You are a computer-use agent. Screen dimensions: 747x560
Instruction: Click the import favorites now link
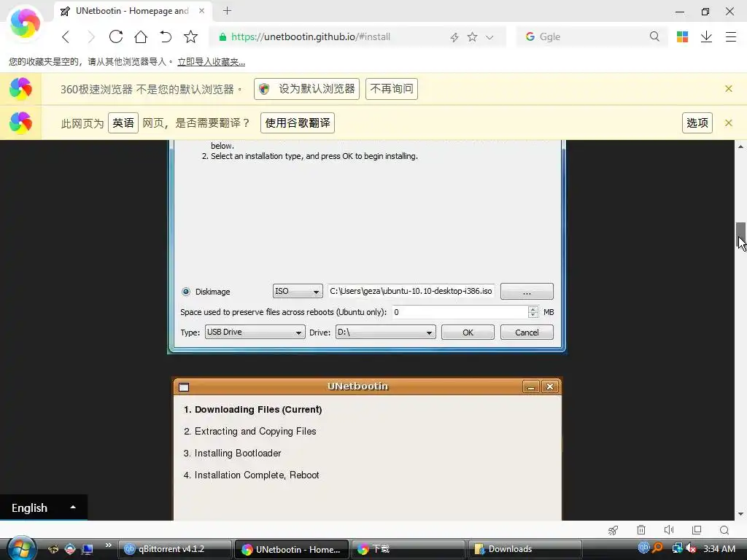tap(211, 62)
